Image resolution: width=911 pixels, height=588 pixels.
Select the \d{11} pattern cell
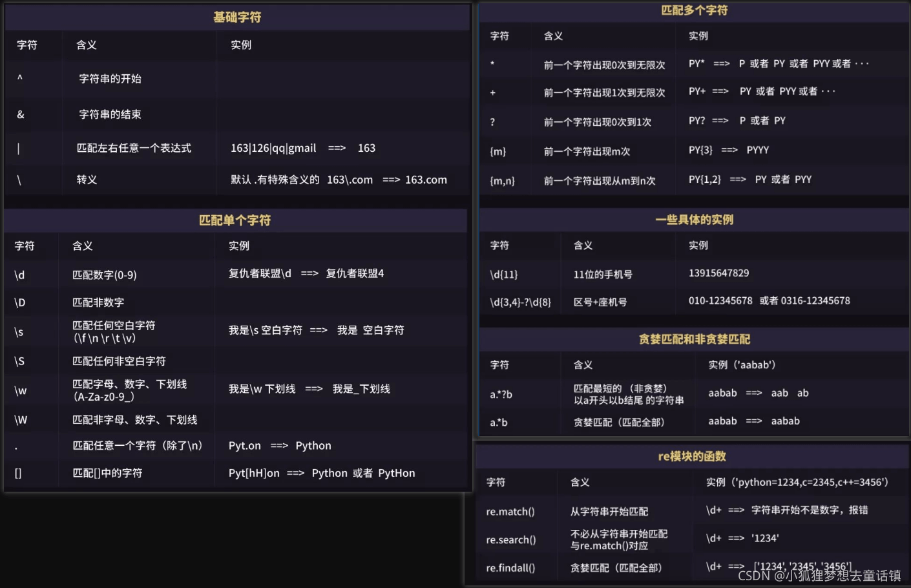[x=504, y=275]
